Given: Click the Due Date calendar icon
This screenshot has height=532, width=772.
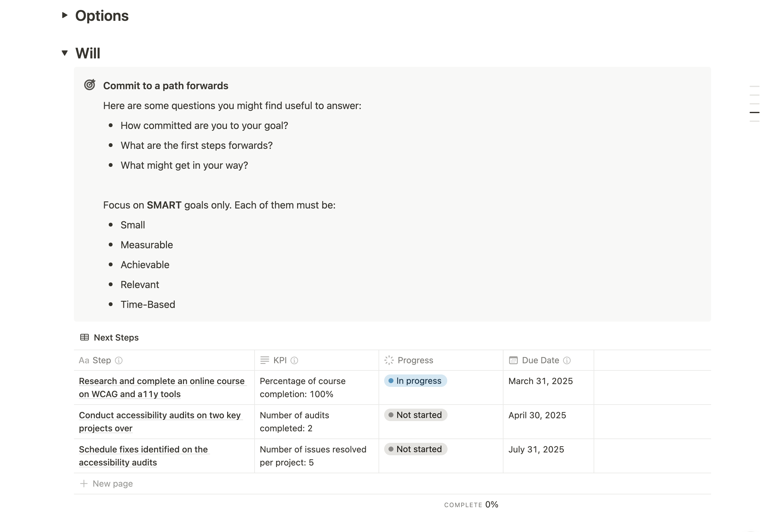Looking at the screenshot, I should 513,360.
